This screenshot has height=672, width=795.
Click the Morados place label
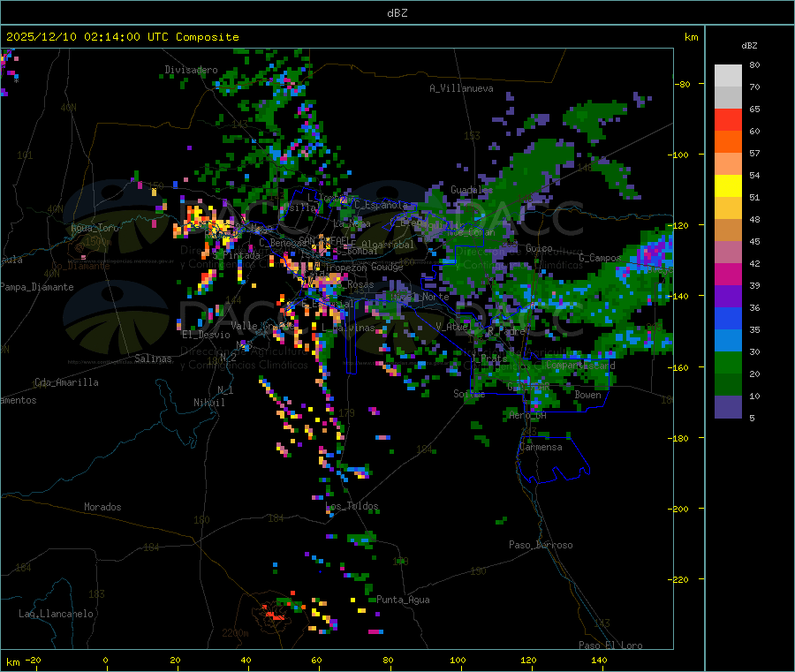102,507
